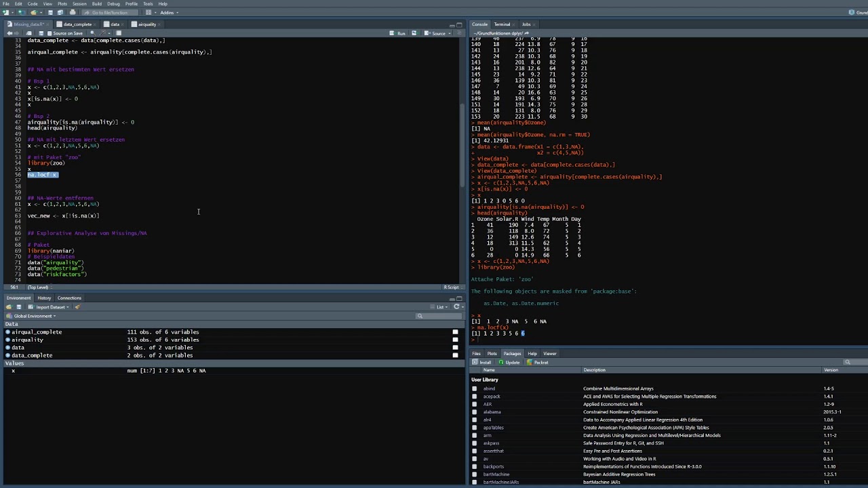Click the table view icon for data_complete
The image size is (868, 488).
click(455, 355)
